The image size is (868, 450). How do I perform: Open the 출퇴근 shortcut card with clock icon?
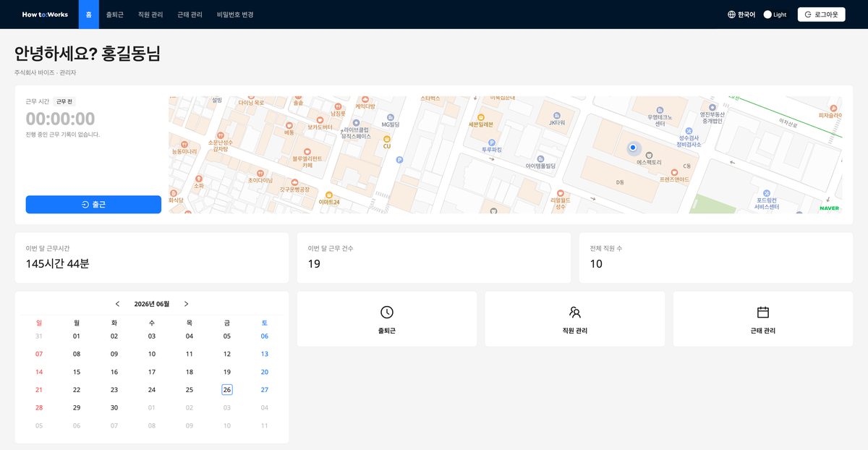pos(387,319)
